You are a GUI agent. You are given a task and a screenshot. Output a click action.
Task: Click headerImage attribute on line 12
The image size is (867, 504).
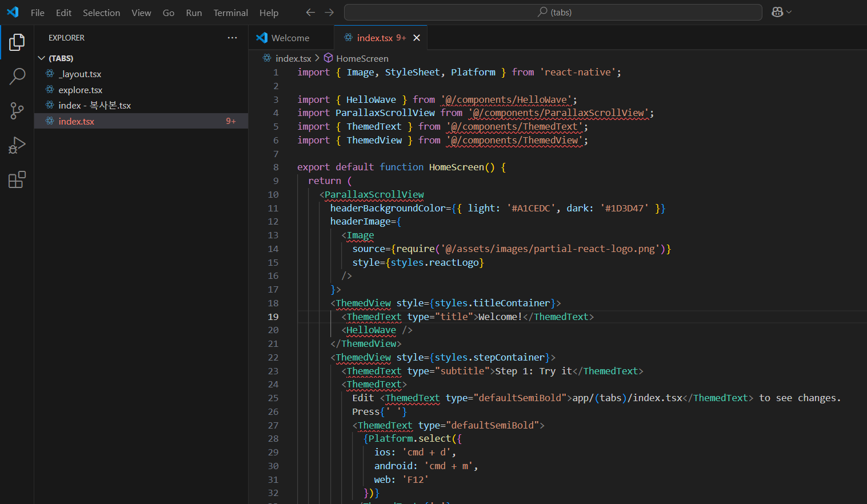[360, 222]
